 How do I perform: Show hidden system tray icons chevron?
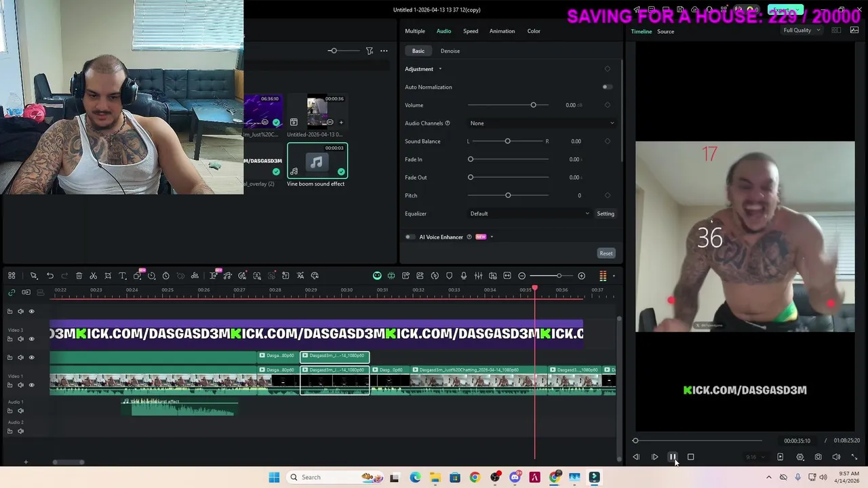click(768, 477)
